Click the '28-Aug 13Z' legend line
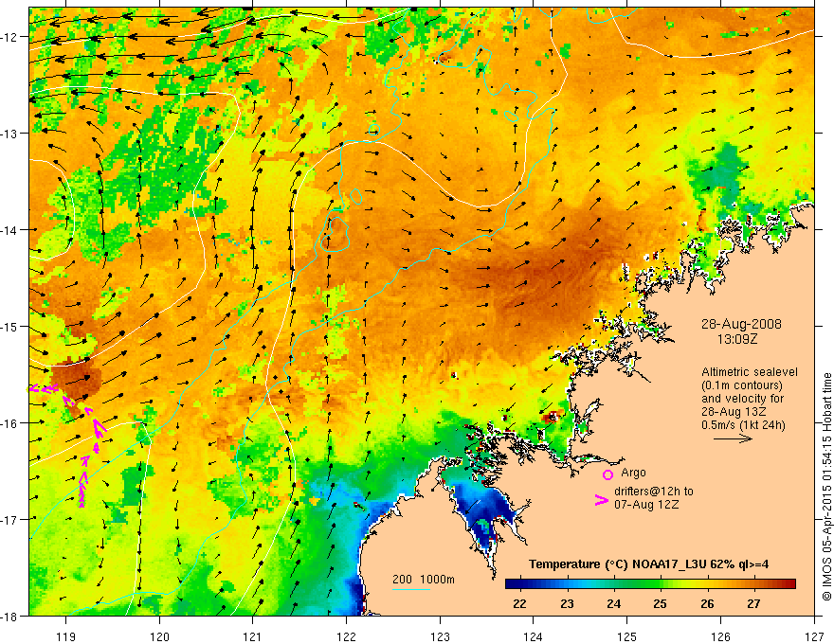834x644 pixels. (x=734, y=412)
